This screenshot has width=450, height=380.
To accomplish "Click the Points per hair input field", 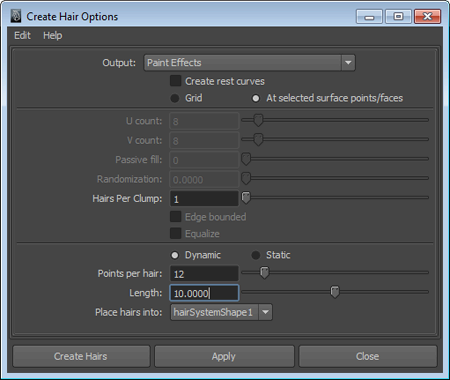I will tap(204, 274).
